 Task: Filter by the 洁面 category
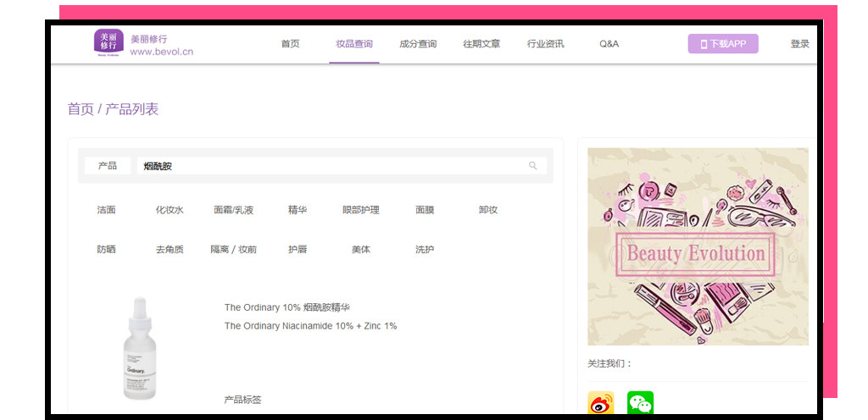(106, 210)
